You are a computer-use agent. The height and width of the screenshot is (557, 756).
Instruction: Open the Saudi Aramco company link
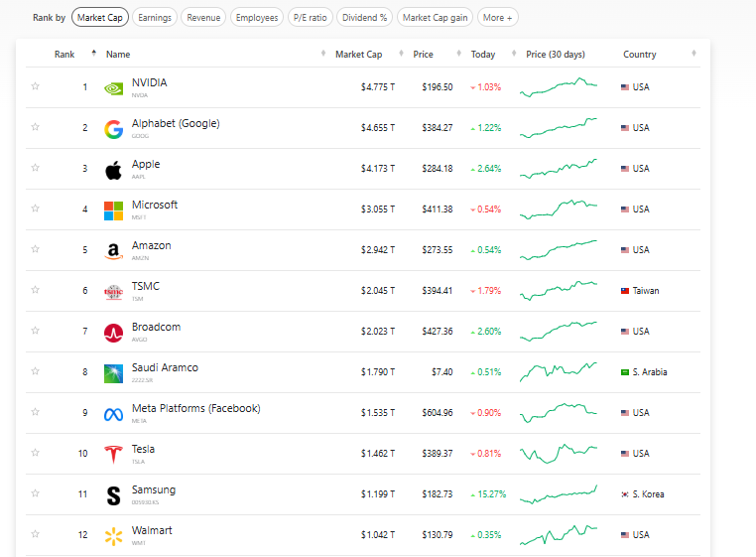(165, 367)
